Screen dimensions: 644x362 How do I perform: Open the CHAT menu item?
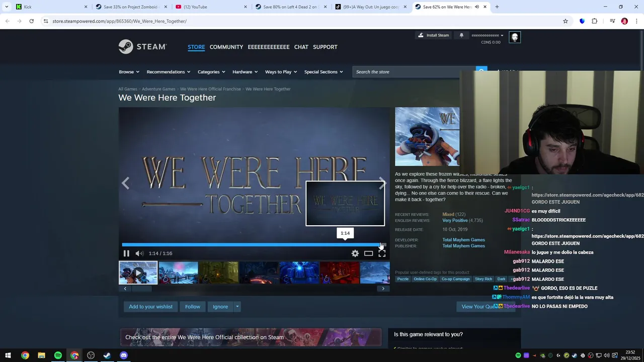301,47
